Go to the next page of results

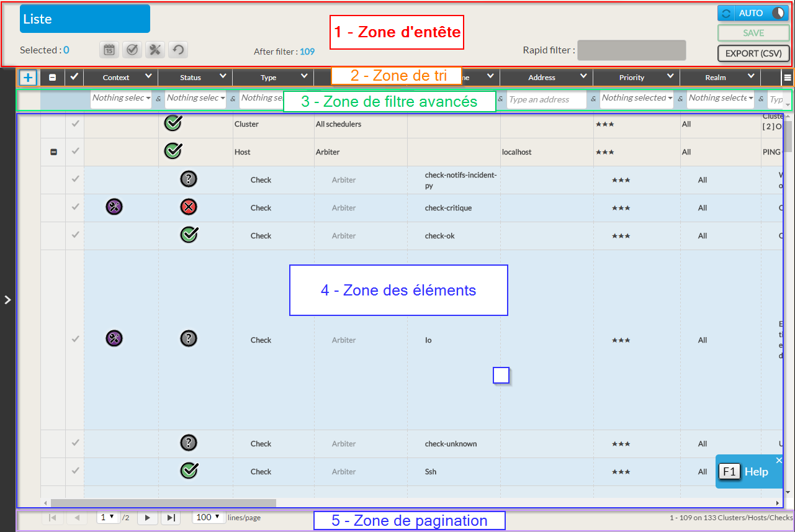tap(147, 518)
